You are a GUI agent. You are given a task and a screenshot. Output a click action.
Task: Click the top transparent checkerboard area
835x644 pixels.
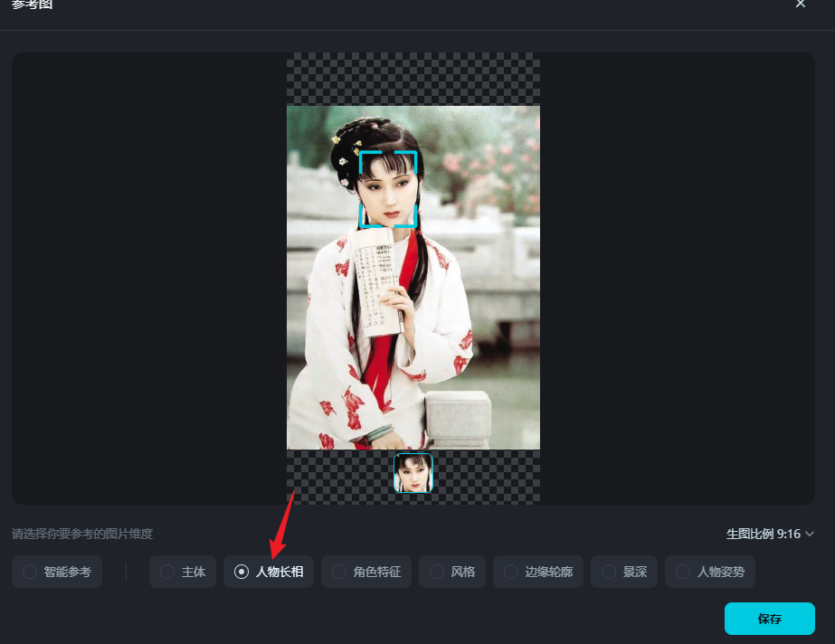[x=413, y=79]
